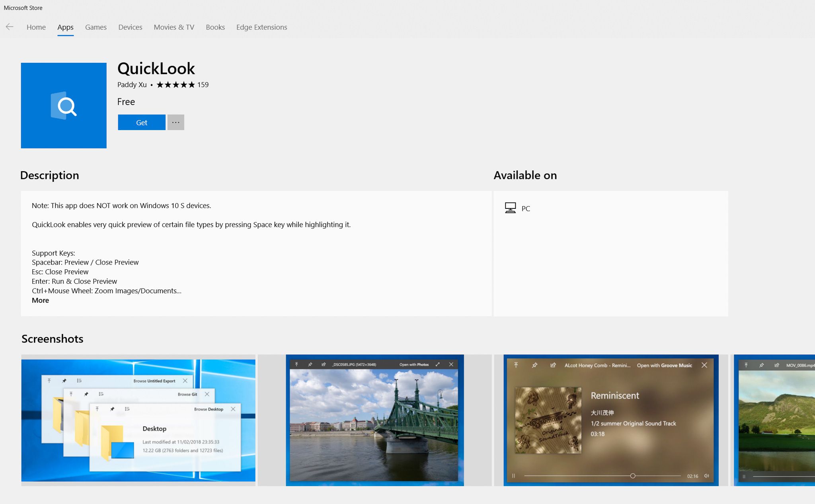The image size is (815, 504).
Task: Click stay-on-top icon in video screenshot
Action: 746,365
